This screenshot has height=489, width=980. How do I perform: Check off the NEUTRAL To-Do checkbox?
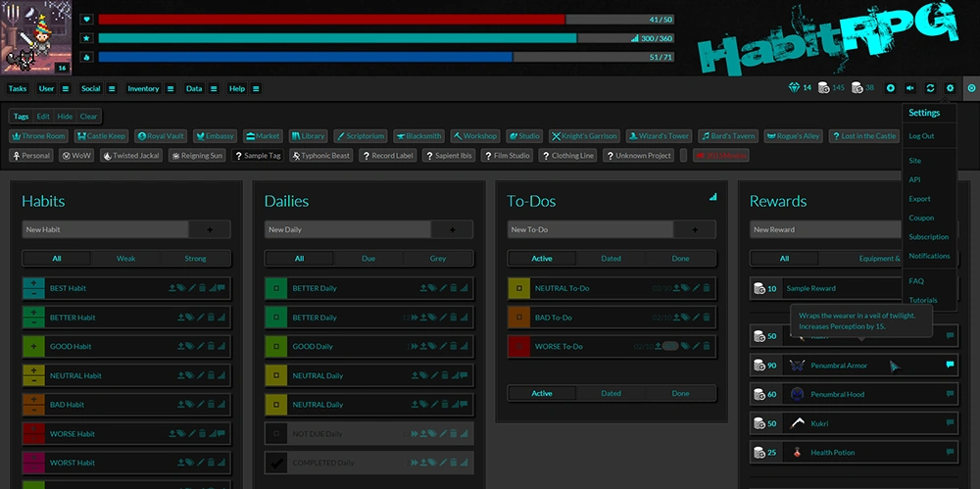tap(518, 288)
